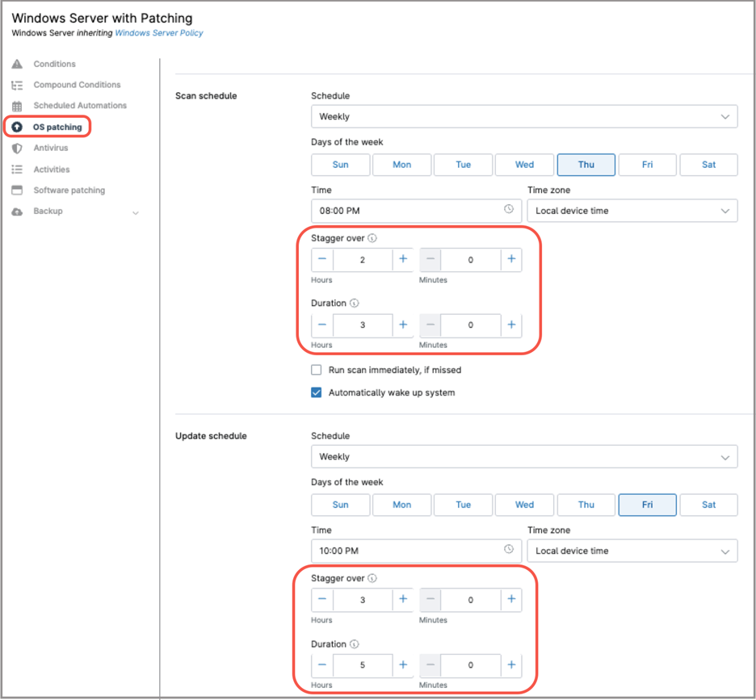This screenshot has height=700, width=756.
Task: Click the Backup cloud icon
Action: click(17, 212)
